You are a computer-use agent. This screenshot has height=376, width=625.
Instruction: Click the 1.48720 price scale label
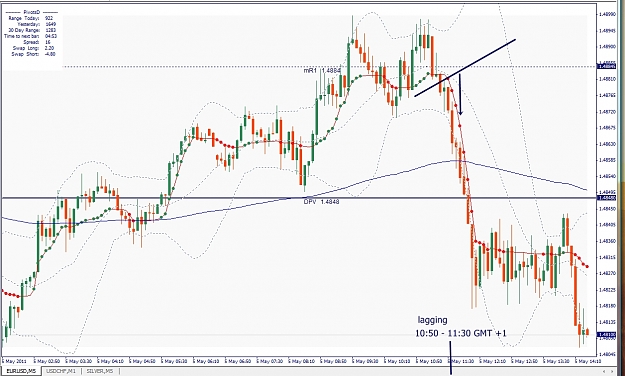click(x=607, y=112)
